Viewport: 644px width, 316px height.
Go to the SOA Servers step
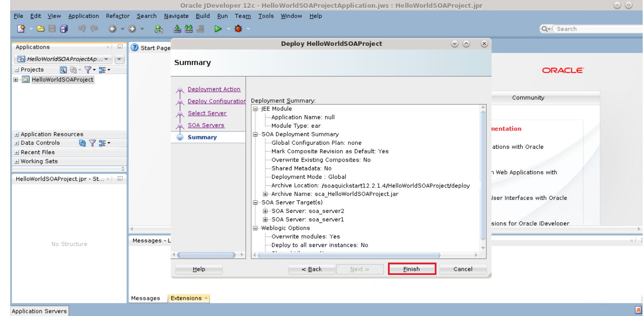click(x=206, y=125)
